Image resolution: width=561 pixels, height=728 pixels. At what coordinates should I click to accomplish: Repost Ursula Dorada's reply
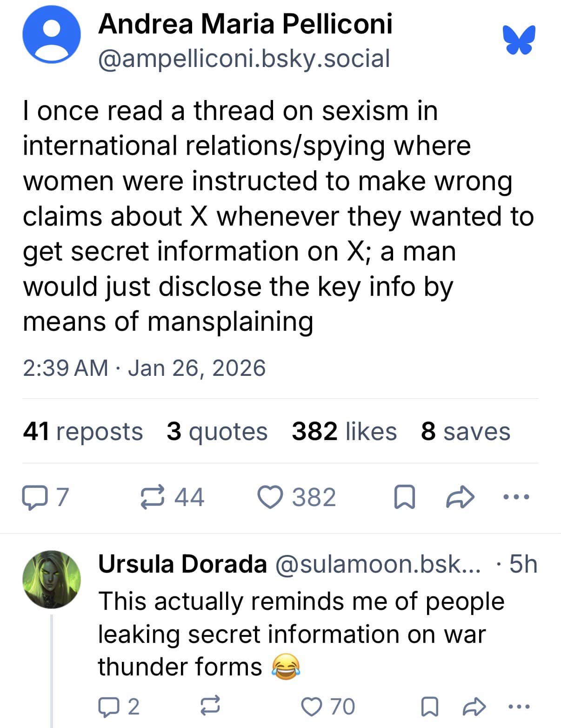click(x=210, y=707)
